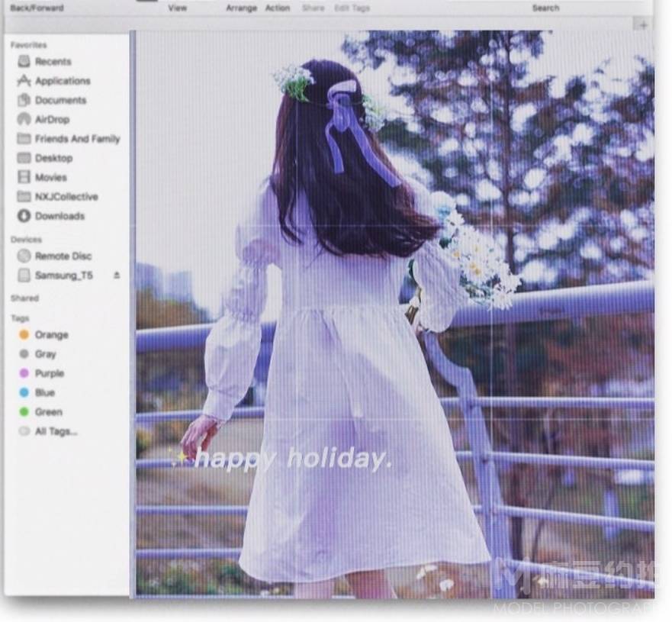Eject the Samsung_T5 drive
672x622 pixels.
pyautogui.click(x=117, y=276)
